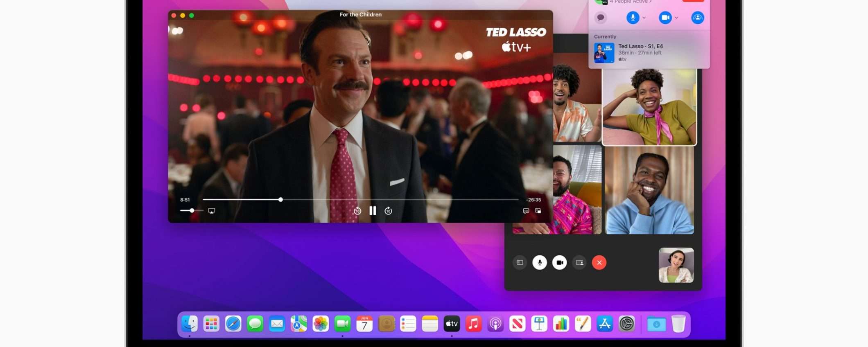Open Calendar from the Dock

(x=364, y=324)
